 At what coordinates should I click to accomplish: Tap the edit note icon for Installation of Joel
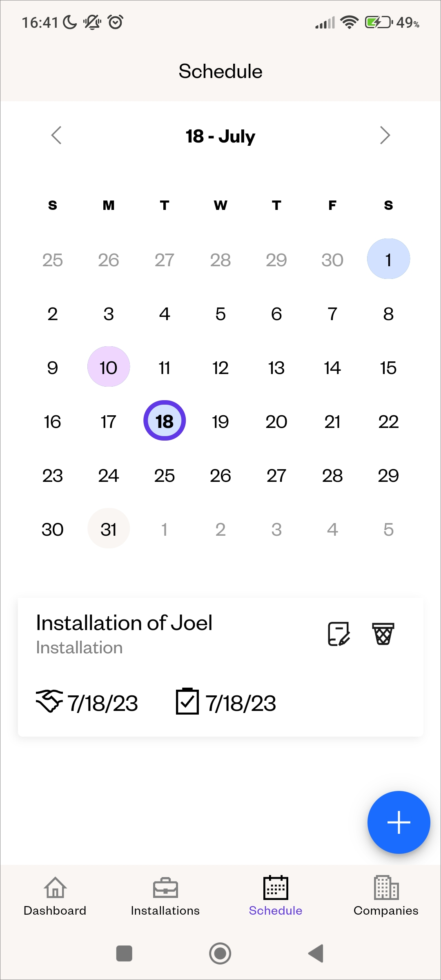pyautogui.click(x=339, y=634)
